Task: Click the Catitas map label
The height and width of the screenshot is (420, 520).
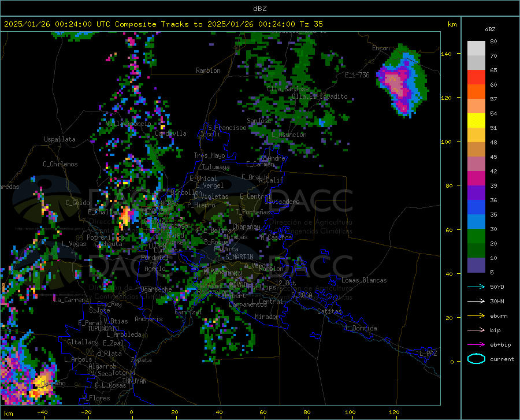Action: 330,311
